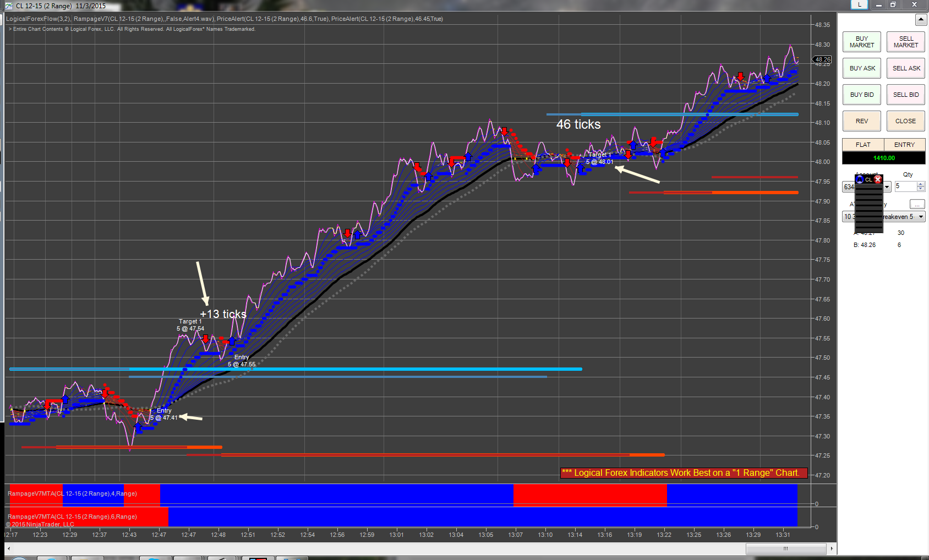Click the 48.35 price axis label
The height and width of the screenshot is (560, 929).
(823, 25)
